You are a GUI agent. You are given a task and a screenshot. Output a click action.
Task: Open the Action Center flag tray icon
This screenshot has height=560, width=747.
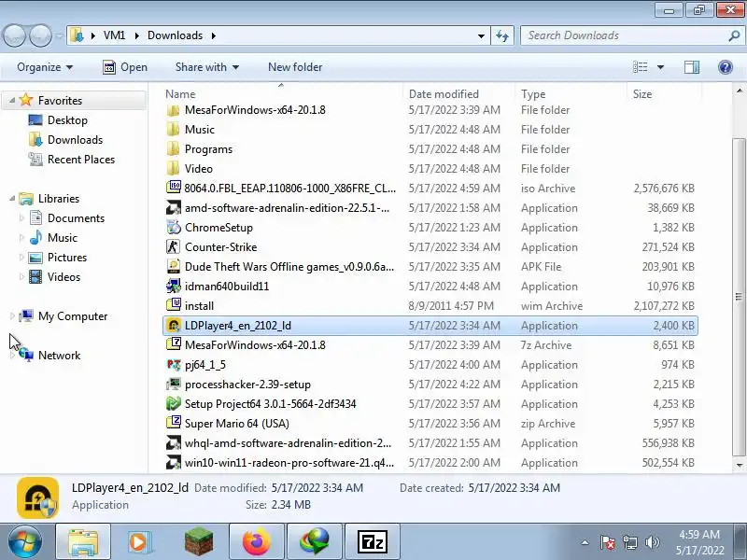click(x=608, y=542)
